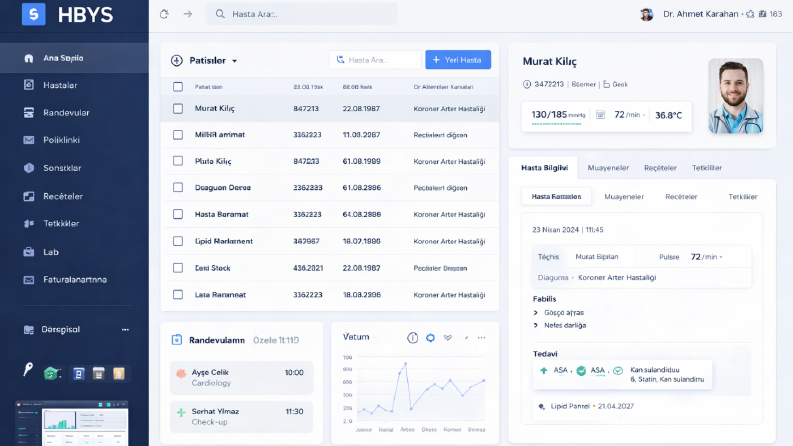Screen dimensions: 793x446
Task: Open the dashboard preview thumbnail in sidebar
Action: (x=71, y=423)
